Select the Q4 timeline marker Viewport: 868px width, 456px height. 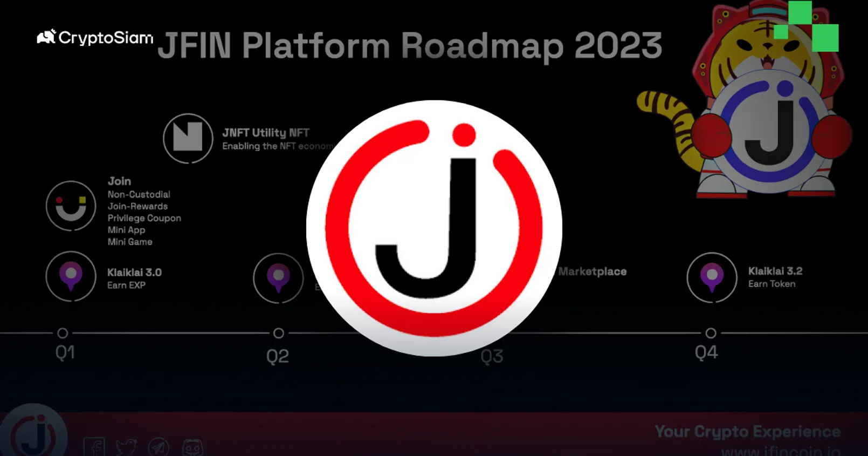[711, 333]
